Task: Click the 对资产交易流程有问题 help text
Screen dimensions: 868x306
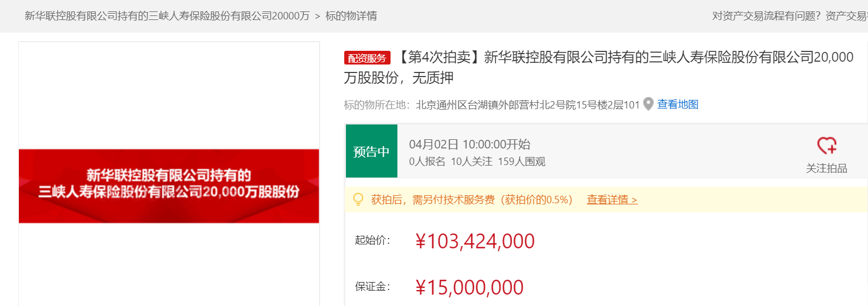Action: [766, 16]
